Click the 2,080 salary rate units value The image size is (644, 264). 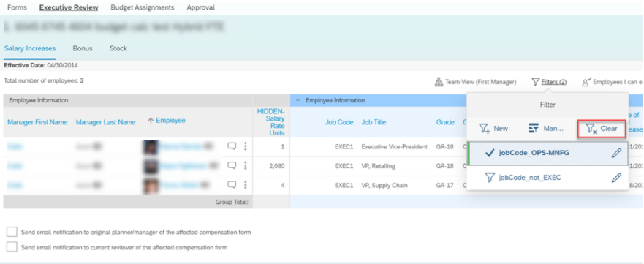[277, 166]
